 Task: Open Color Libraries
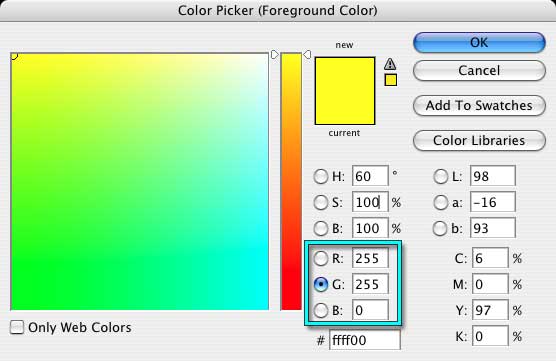[479, 140]
